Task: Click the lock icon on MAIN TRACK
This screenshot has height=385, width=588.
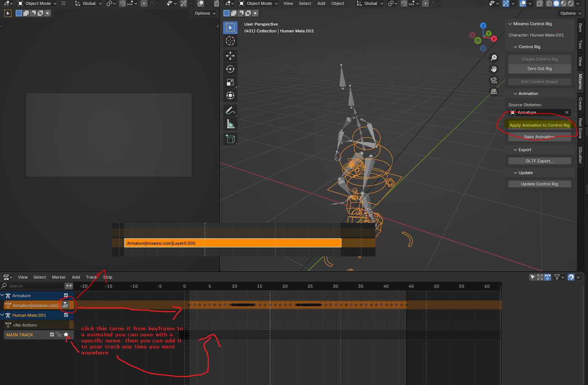Action: (x=58, y=334)
